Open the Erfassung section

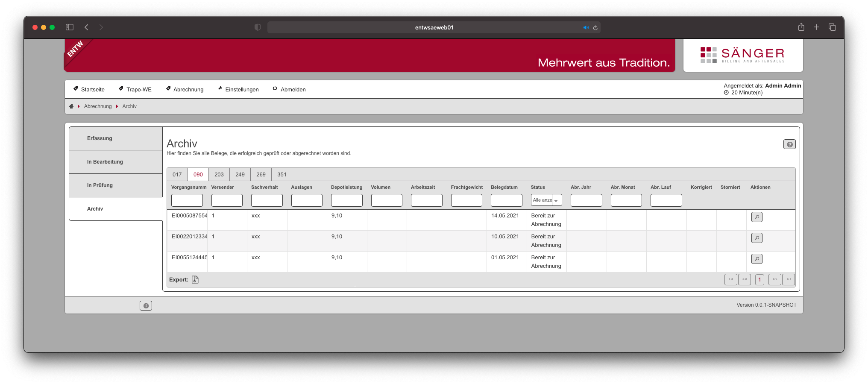pyautogui.click(x=116, y=138)
